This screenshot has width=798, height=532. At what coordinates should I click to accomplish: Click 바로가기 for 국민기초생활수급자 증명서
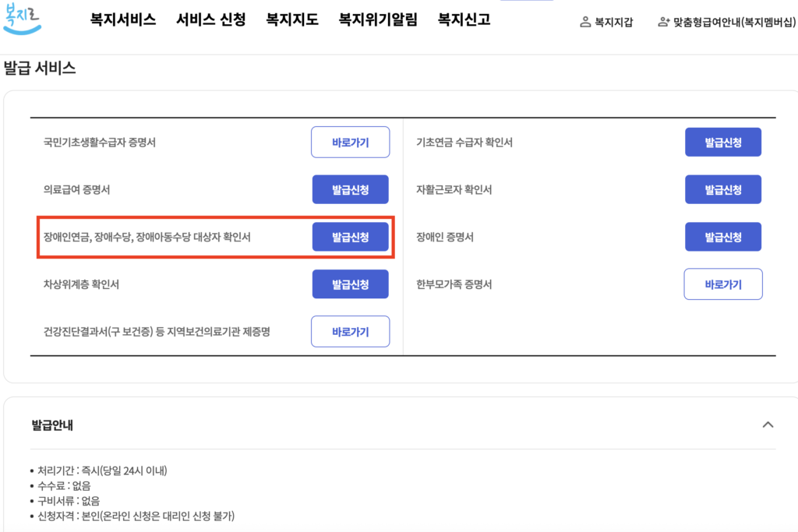[x=350, y=143]
